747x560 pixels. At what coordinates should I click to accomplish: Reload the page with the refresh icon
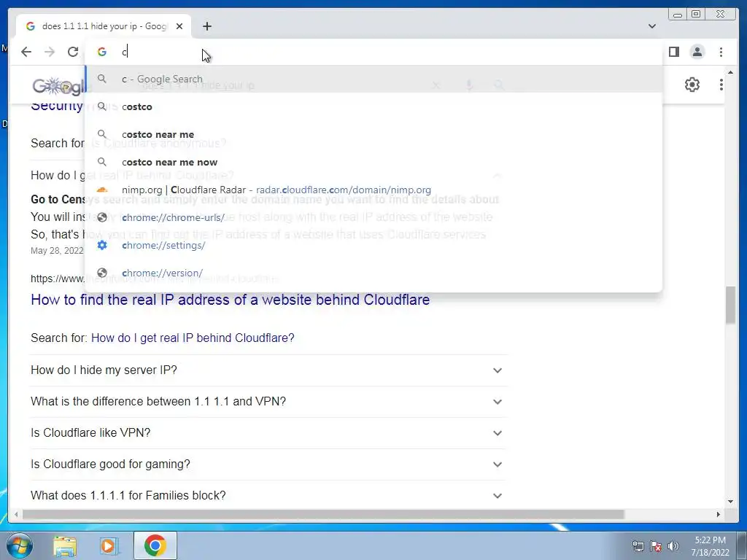tap(73, 52)
